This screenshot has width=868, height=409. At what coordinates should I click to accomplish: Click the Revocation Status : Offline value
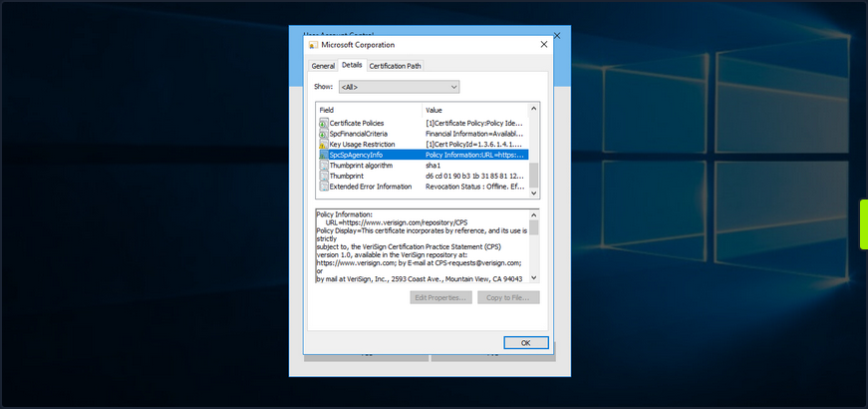[474, 187]
